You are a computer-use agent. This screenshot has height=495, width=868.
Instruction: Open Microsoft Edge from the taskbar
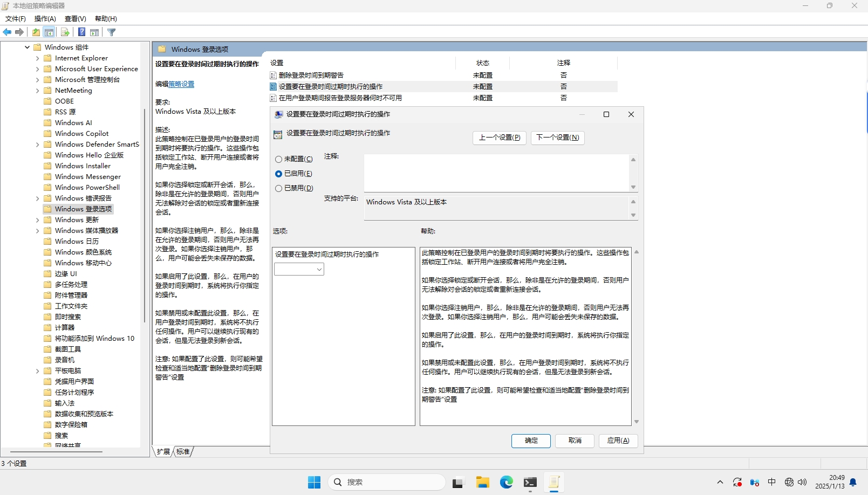click(x=506, y=482)
